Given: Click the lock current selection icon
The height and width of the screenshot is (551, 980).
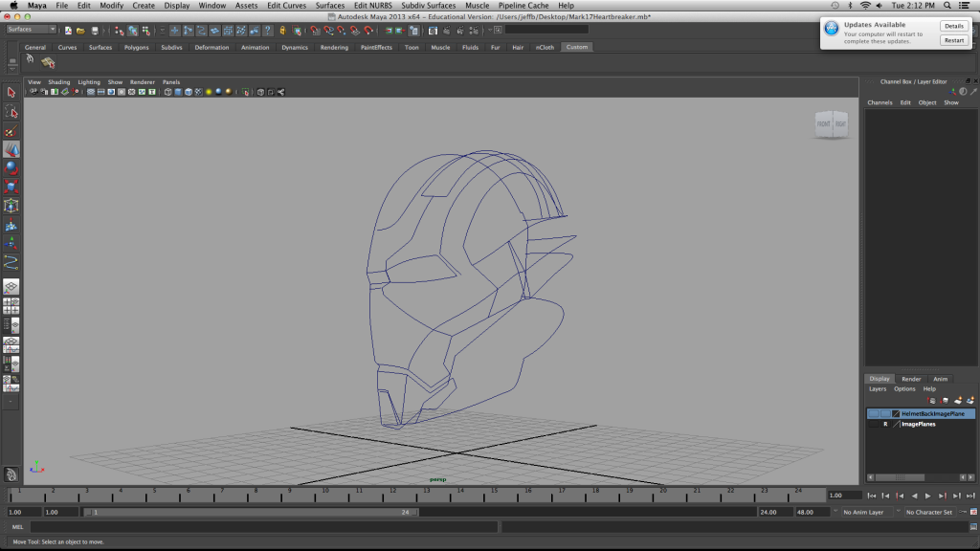Looking at the screenshot, I should click(x=282, y=30).
